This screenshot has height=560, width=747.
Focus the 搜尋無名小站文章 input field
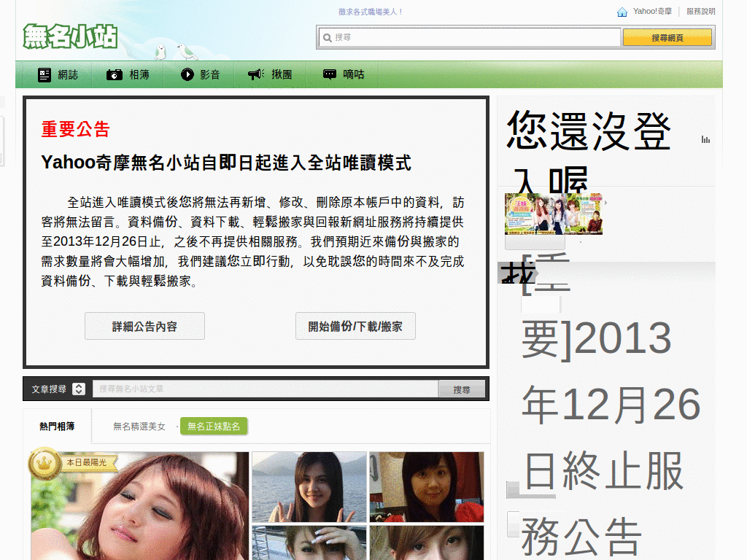pyautogui.click(x=266, y=389)
